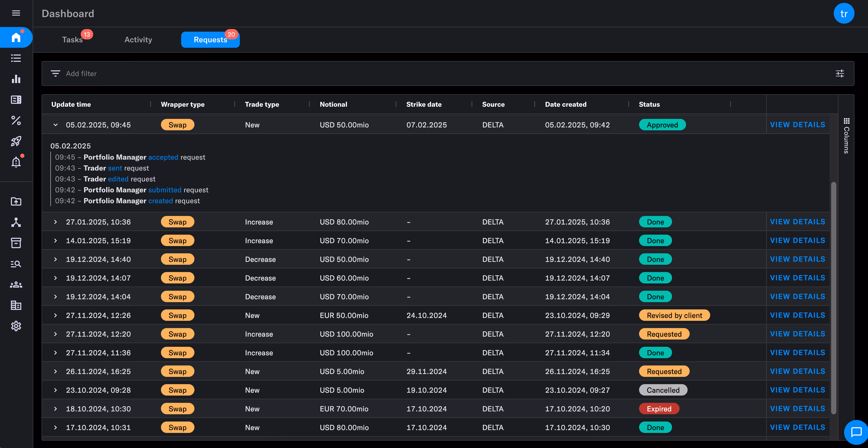View details of 27.01.2025, 10:36 request
The width and height of the screenshot is (868, 448).
pyautogui.click(x=798, y=222)
